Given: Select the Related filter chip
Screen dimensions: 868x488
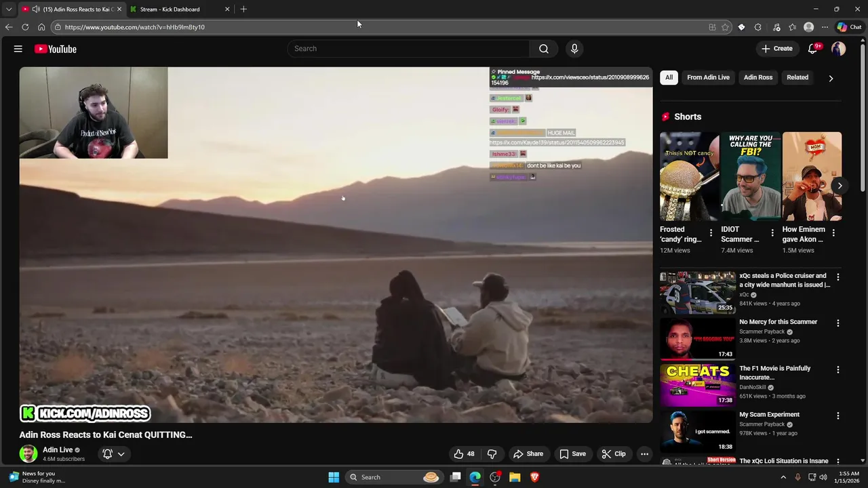Looking at the screenshot, I should pyautogui.click(x=797, y=77).
